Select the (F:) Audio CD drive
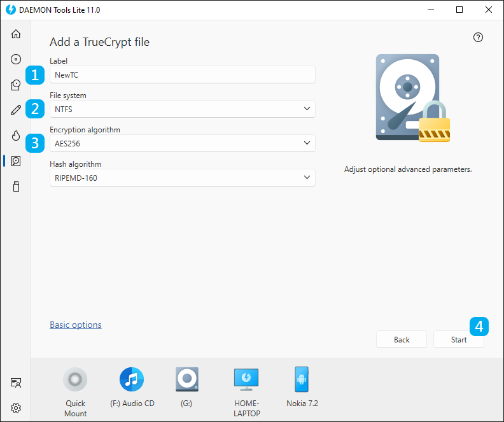This screenshot has height=422, width=504. 132,379
